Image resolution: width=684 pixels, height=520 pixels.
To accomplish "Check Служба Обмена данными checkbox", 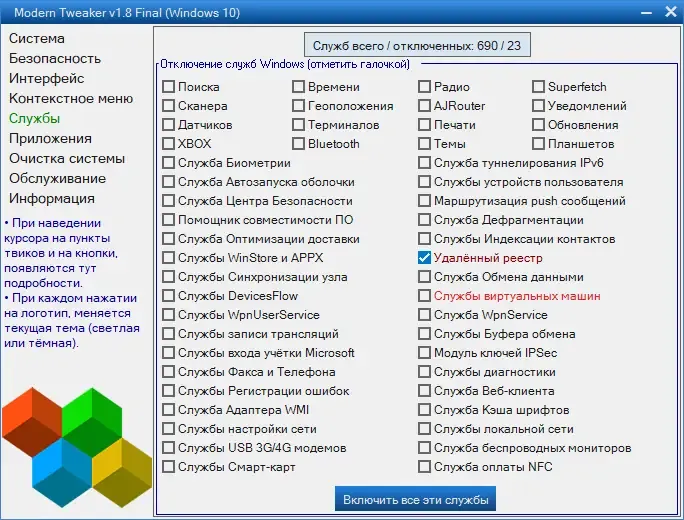I will coord(424,277).
